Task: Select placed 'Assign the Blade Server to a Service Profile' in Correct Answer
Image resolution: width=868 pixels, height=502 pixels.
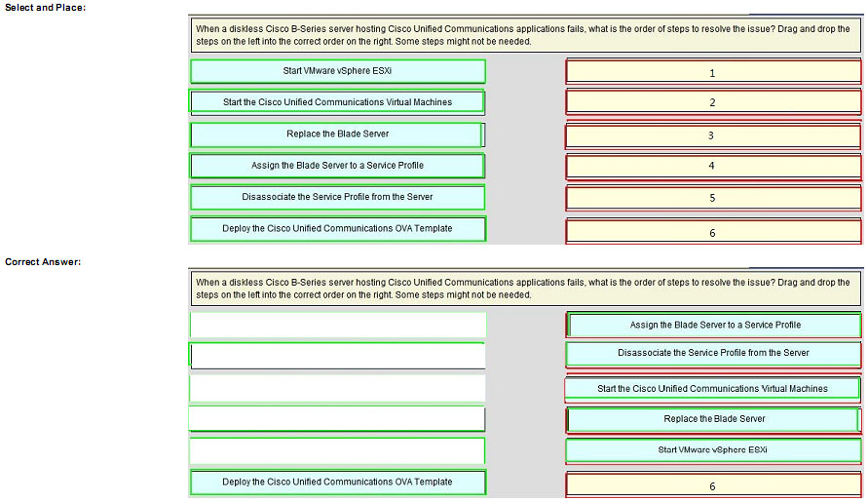Action: click(x=714, y=325)
